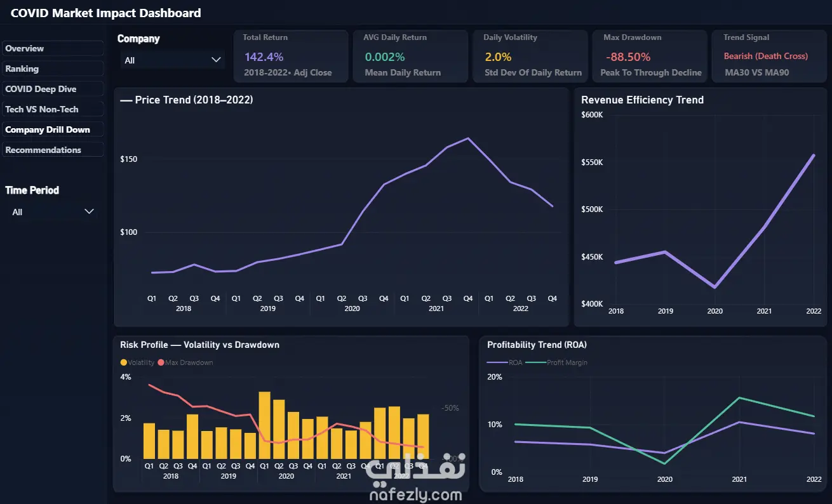The height and width of the screenshot is (504, 832).
Task: Select the ROA legend line marker
Action: click(497, 362)
